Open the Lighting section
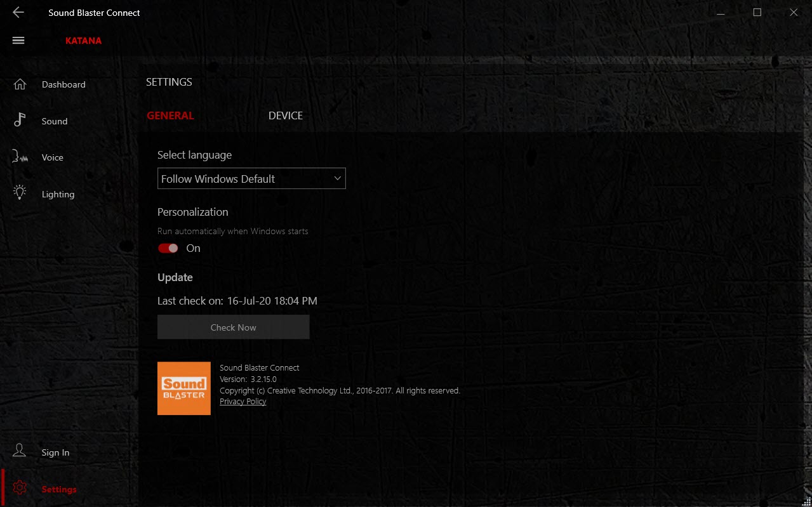The width and height of the screenshot is (812, 507). pyautogui.click(x=58, y=194)
